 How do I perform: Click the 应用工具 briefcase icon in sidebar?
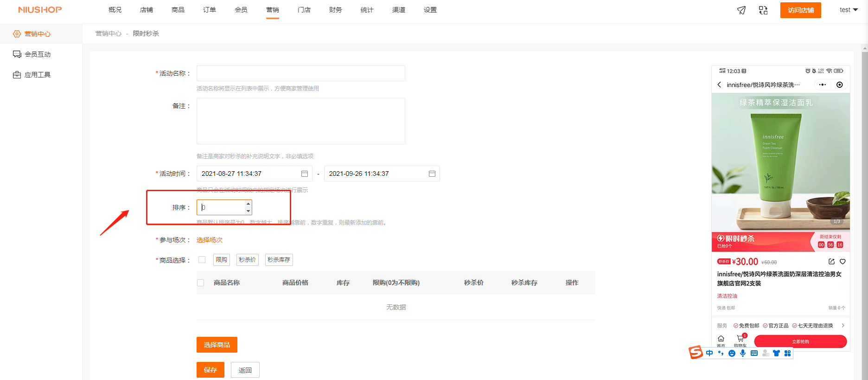click(x=17, y=75)
